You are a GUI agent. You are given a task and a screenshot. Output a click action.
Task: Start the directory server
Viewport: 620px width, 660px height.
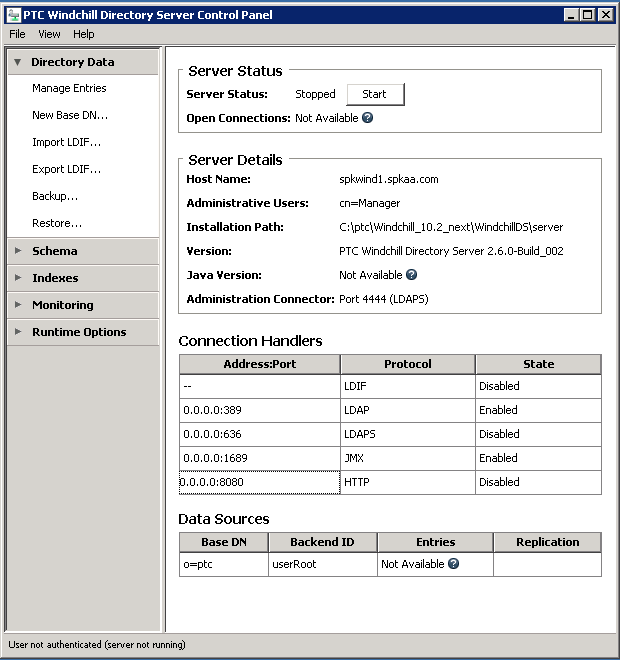[375, 94]
